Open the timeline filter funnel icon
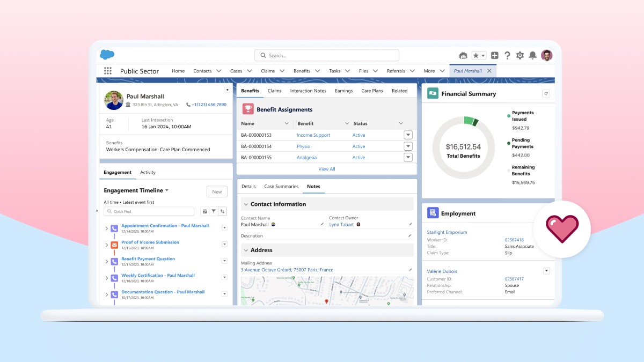 [x=213, y=211]
